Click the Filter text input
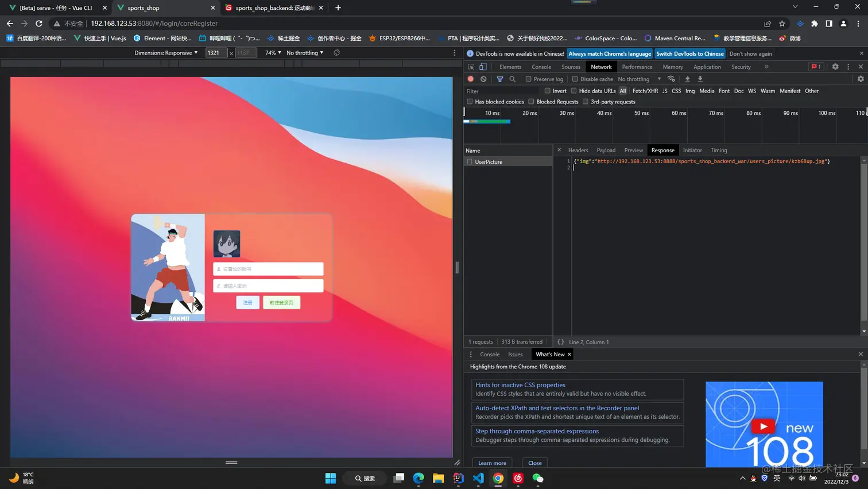868x489 pixels. point(502,91)
